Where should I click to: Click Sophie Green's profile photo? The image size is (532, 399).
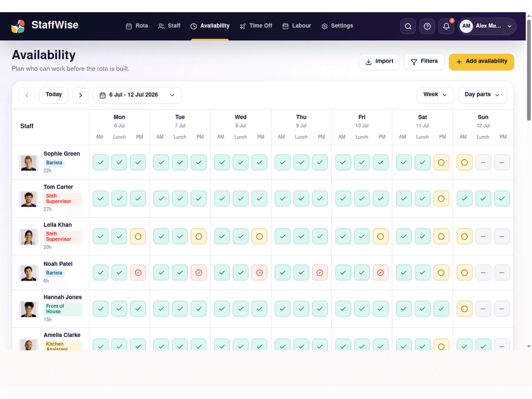tap(28, 163)
